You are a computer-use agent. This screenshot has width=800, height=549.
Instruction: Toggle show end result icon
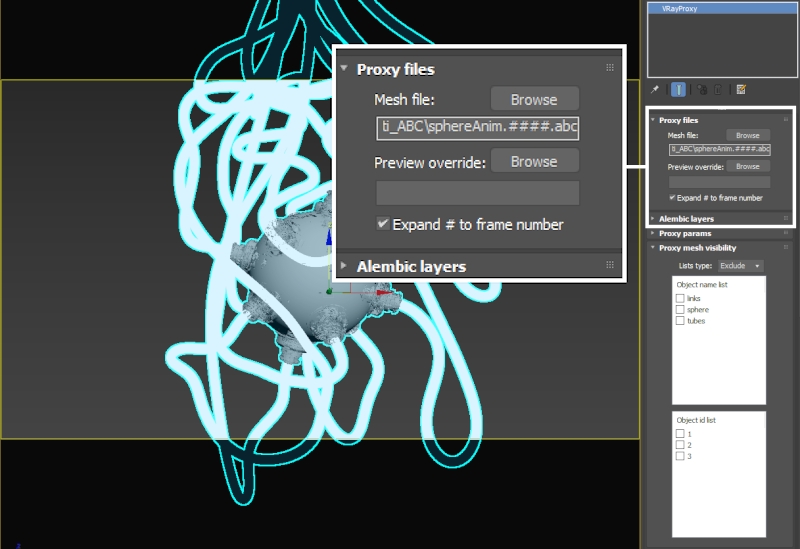pyautogui.click(x=679, y=90)
